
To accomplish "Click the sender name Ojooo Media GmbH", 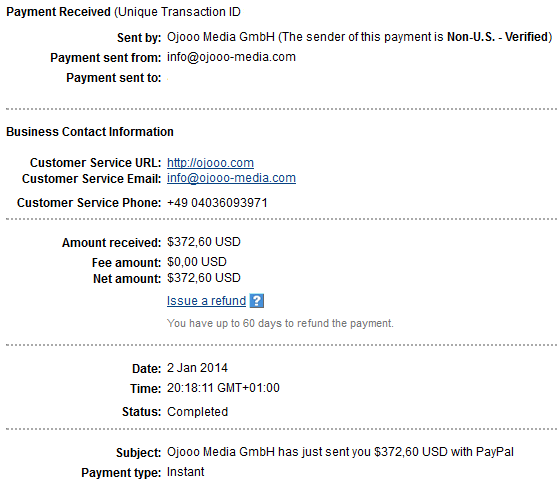I will 221,37.
